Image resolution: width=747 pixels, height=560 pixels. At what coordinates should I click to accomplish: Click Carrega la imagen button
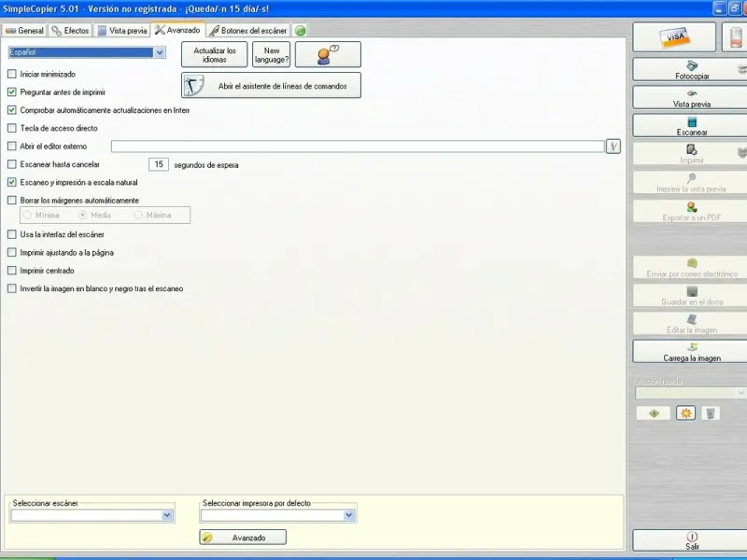[692, 352]
